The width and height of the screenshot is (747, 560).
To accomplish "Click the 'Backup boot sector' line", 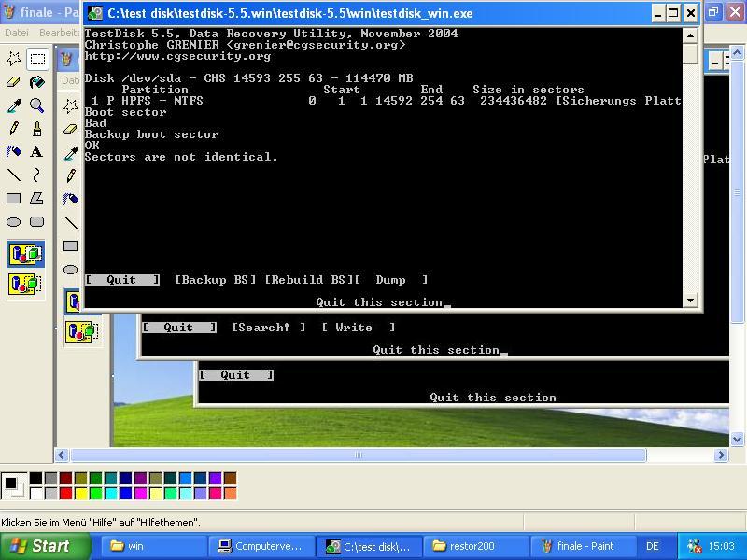I will coord(151,134).
